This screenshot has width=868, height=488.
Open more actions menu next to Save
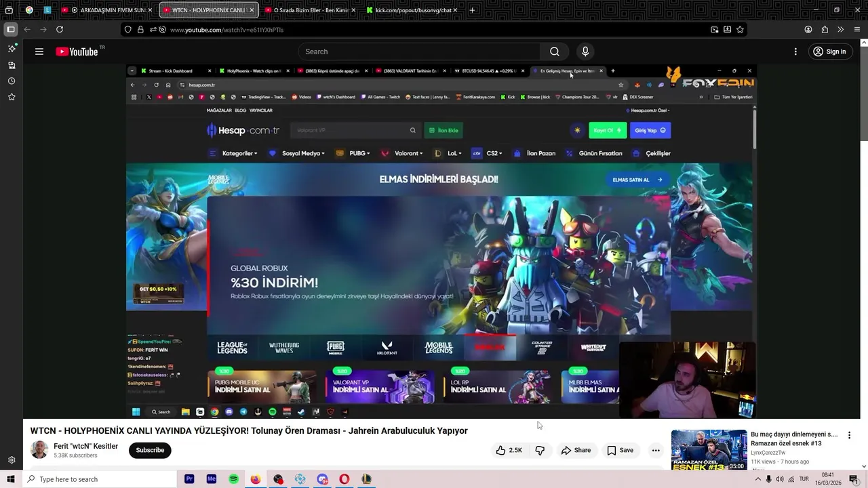pos(656,450)
